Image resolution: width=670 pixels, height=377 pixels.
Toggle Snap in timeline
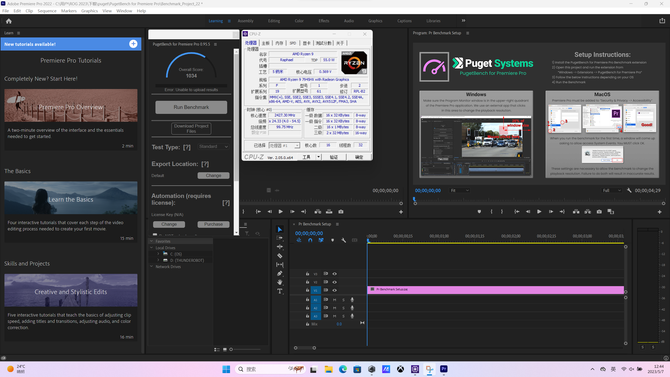point(310,240)
